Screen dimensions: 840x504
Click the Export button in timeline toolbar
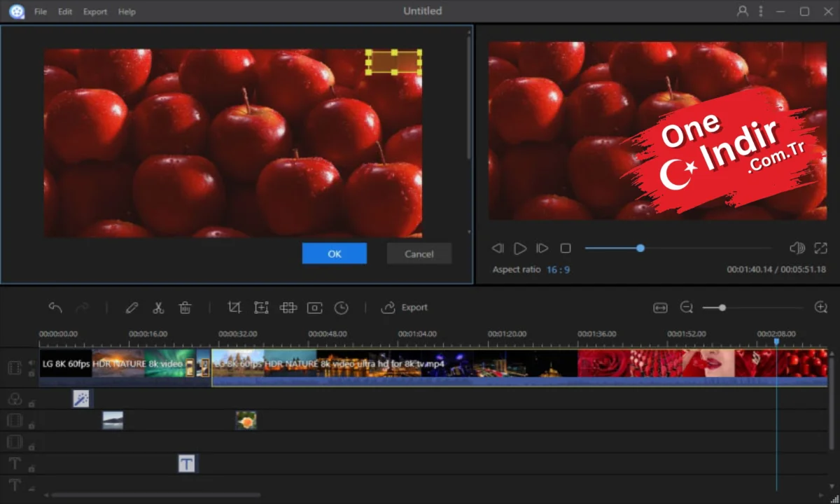click(x=404, y=307)
